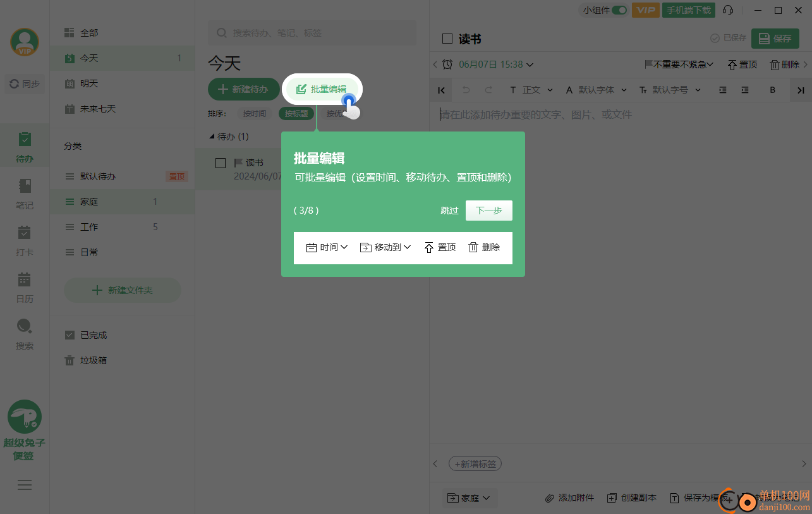Check the 读书 title checkbox in editor

pyautogui.click(x=447, y=39)
